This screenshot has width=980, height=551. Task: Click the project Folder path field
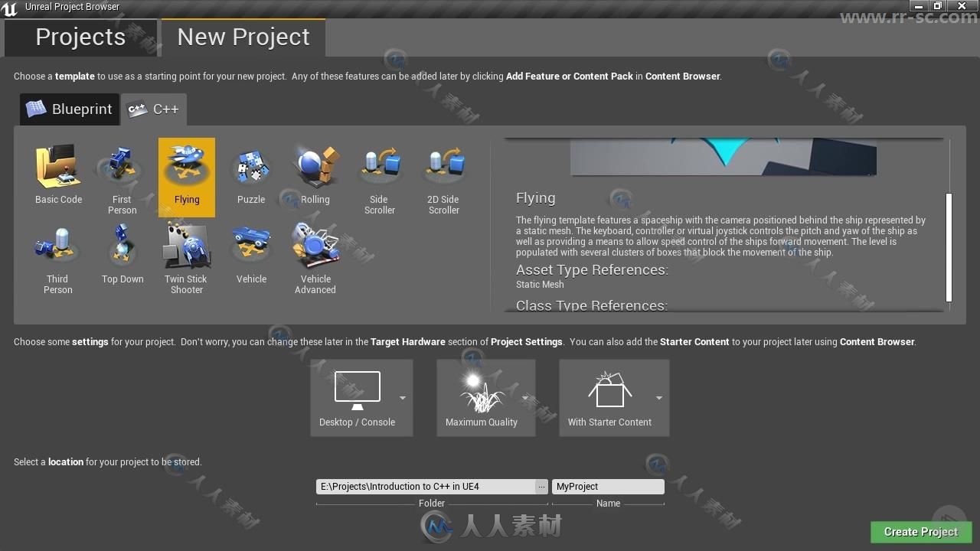(x=426, y=487)
